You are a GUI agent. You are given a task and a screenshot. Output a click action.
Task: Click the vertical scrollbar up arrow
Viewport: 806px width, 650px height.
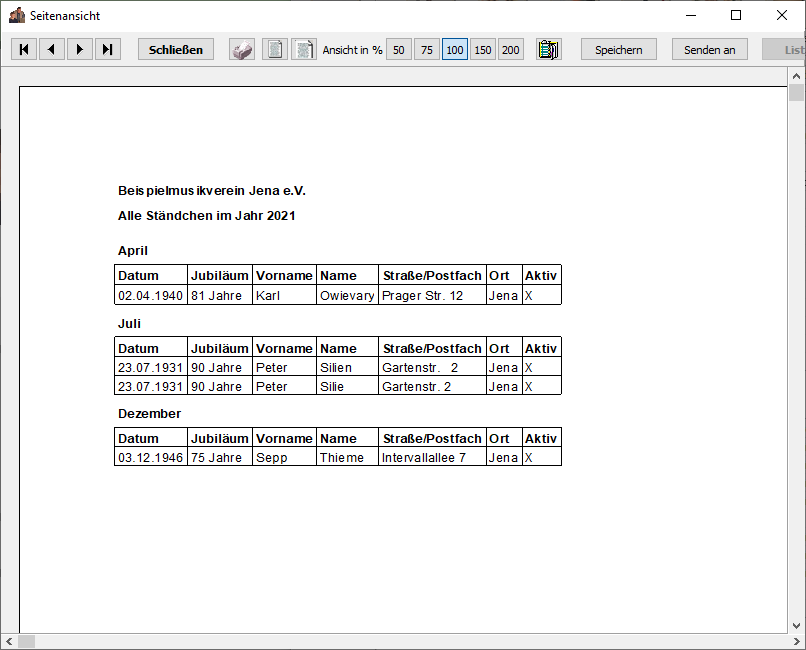pos(796,76)
